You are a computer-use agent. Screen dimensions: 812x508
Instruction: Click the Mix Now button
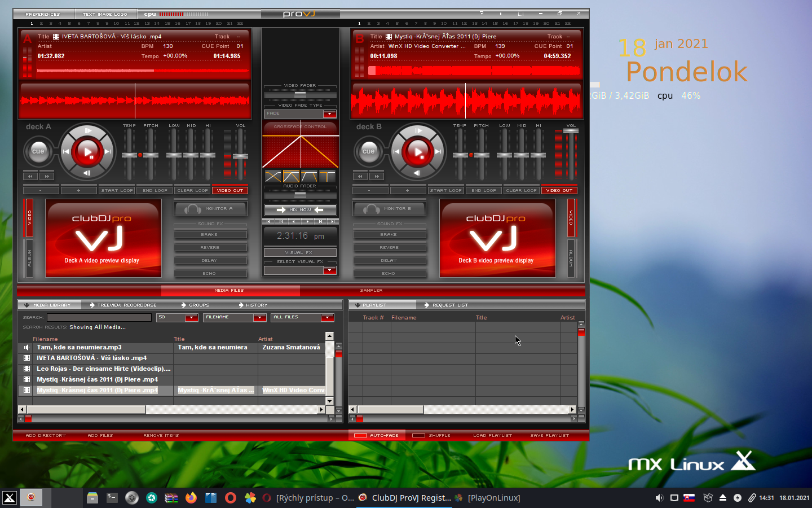point(301,209)
